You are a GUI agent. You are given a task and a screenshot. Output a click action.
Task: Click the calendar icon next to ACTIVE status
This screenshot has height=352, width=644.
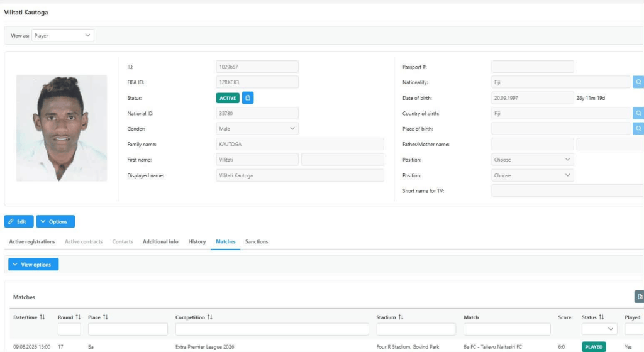(248, 98)
